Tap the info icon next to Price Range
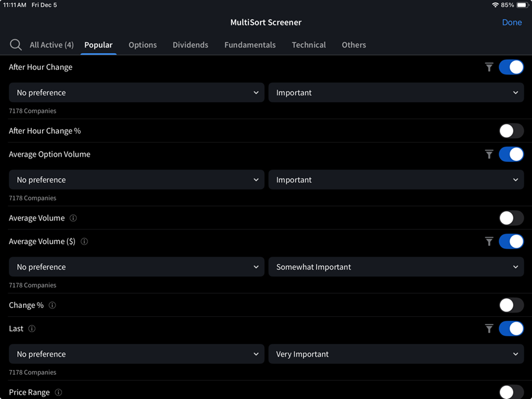532x399 pixels. tap(58, 392)
